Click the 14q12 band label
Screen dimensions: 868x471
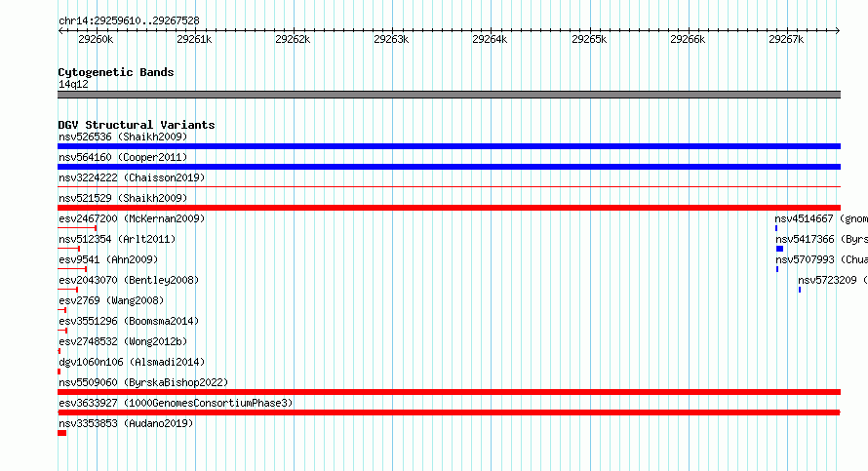(x=73, y=84)
